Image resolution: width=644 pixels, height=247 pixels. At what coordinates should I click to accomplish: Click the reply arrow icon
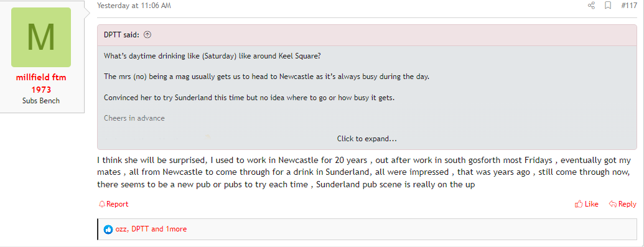[613, 204]
